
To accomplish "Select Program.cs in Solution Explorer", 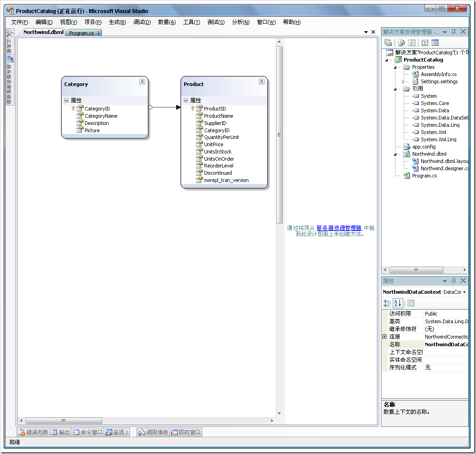I will pyautogui.click(x=424, y=176).
